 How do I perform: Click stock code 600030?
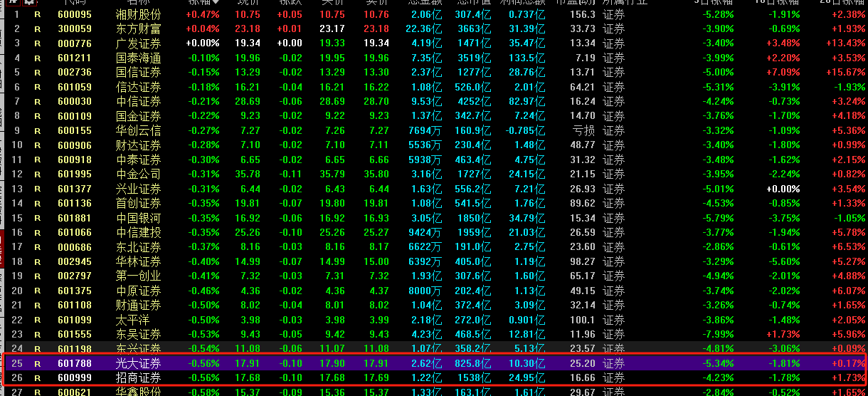point(75,101)
